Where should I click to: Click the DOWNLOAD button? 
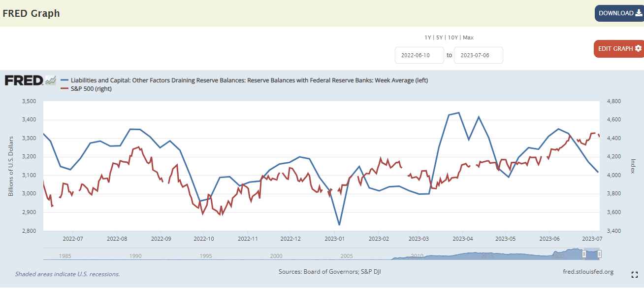coord(619,13)
